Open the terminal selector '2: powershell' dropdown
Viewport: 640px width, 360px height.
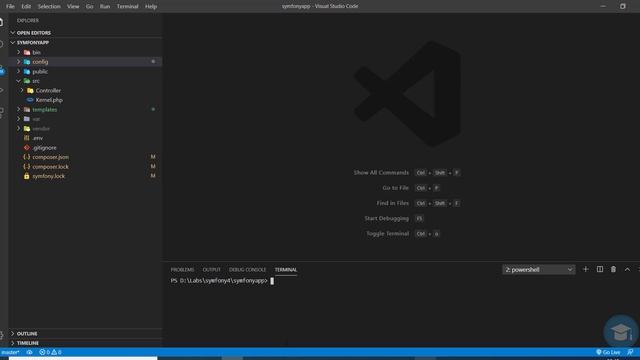539,269
